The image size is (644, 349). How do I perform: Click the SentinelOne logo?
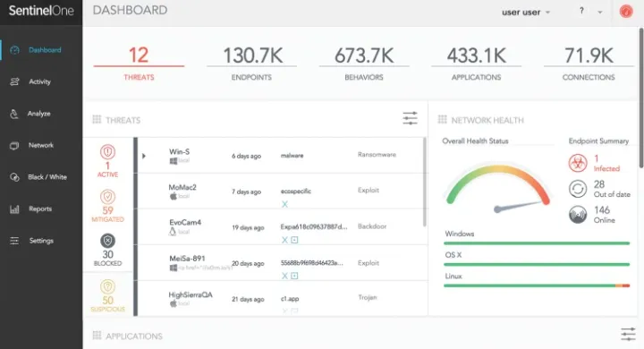pos(41,10)
